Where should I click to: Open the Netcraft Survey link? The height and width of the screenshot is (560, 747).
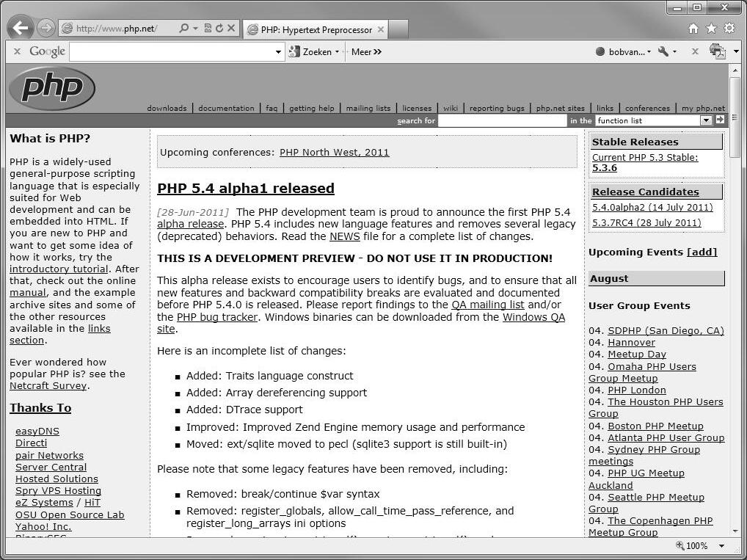pos(48,385)
